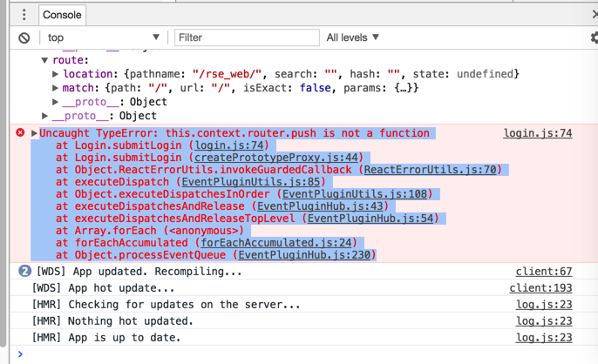Switch to the Console tab
598x364 pixels.
62,15
